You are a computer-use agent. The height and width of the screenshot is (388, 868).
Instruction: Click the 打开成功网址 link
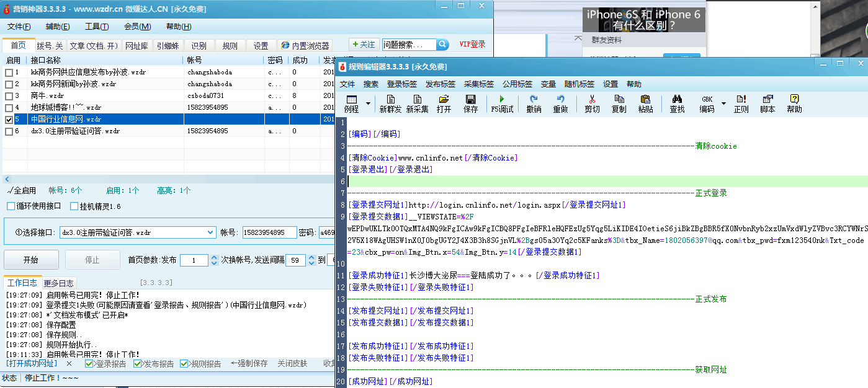pyautogui.click(x=31, y=364)
